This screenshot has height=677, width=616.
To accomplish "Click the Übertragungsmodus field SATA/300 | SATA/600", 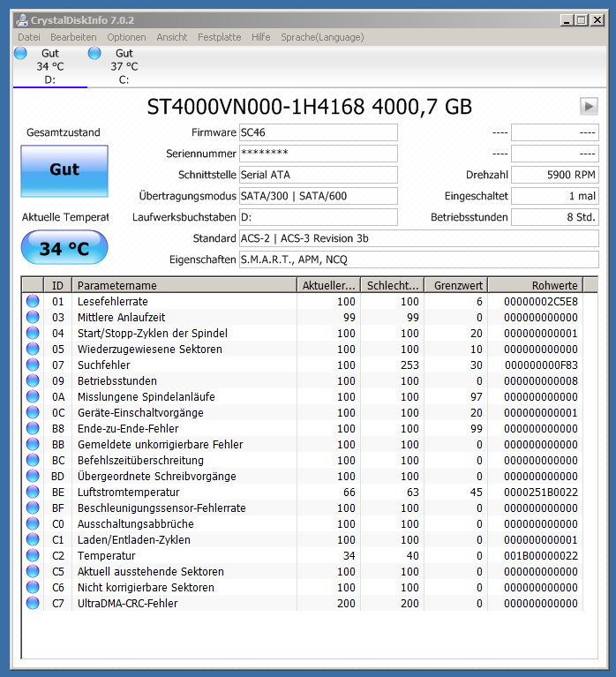I will pyautogui.click(x=319, y=196).
